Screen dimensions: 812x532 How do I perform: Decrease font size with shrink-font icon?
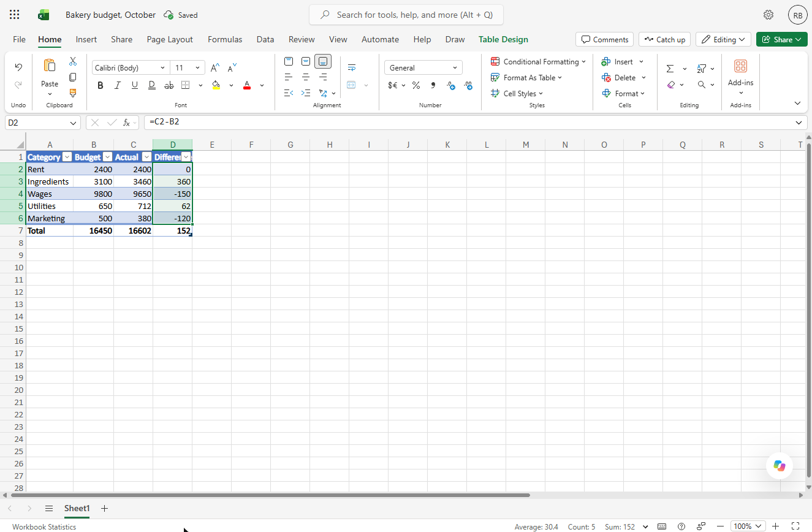[x=232, y=67]
